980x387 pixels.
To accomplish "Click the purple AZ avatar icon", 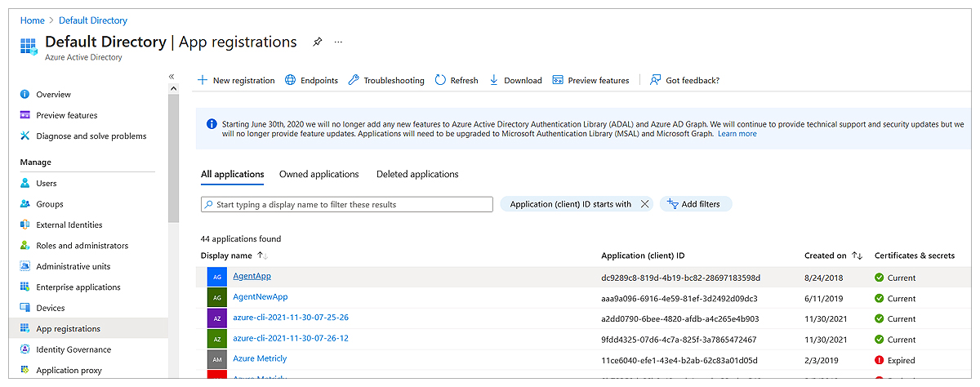I will pos(216,318).
